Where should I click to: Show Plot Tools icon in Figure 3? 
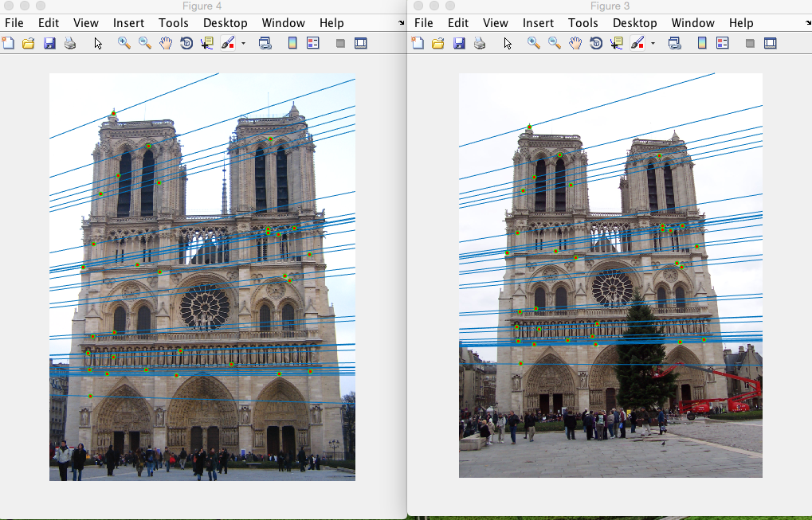(x=770, y=43)
